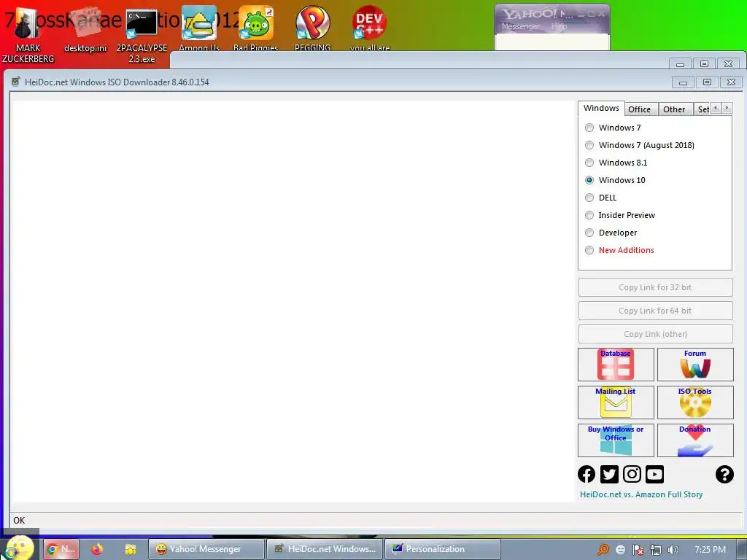Launch Firefox from the taskbar

(97, 549)
